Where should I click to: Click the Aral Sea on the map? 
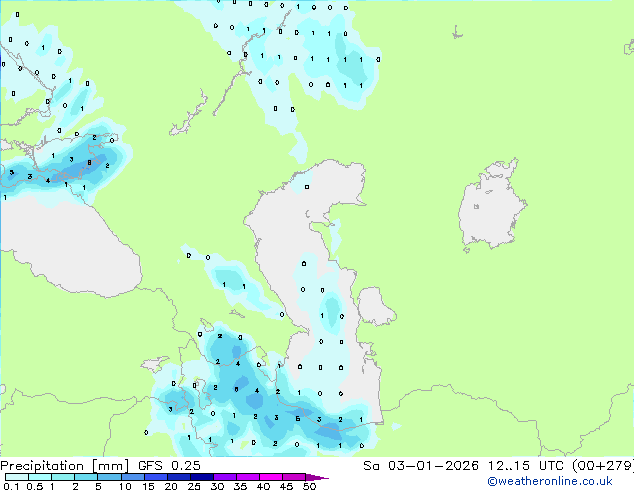(x=491, y=208)
